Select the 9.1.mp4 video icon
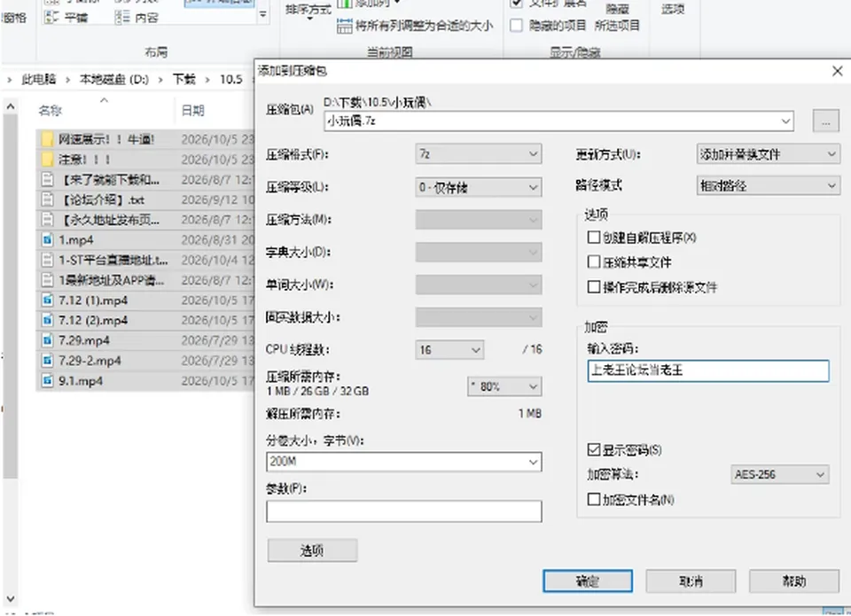The height and width of the screenshot is (616, 851). tap(47, 380)
